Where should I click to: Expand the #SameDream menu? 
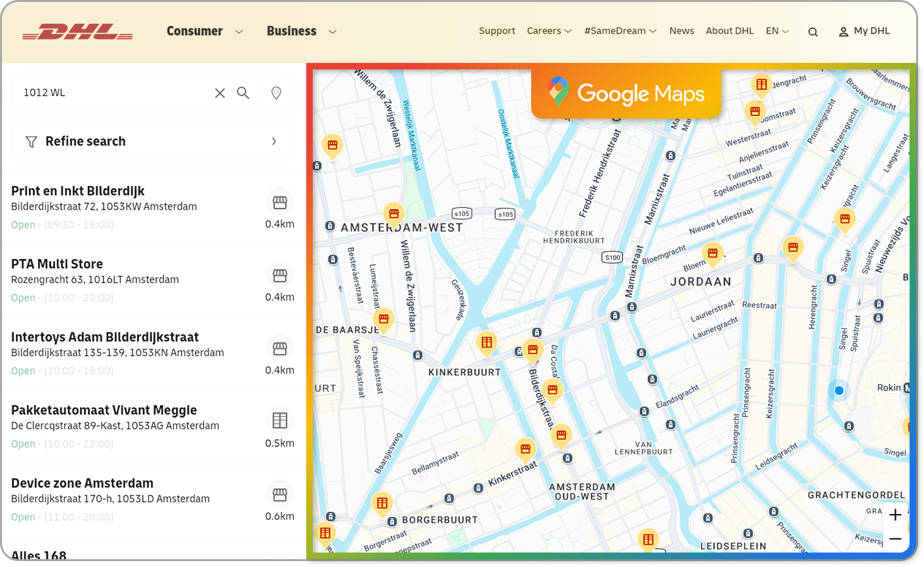pos(620,31)
